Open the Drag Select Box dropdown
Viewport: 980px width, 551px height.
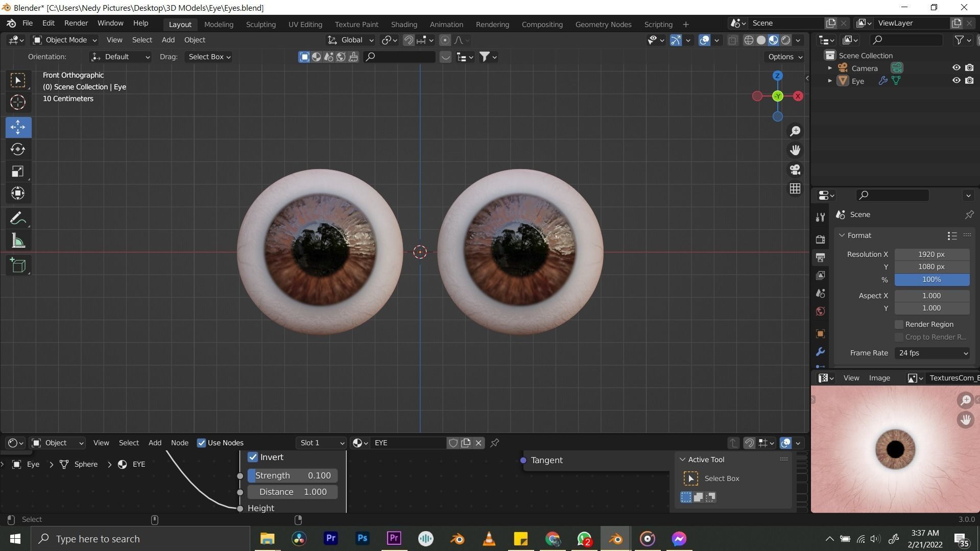click(x=209, y=57)
